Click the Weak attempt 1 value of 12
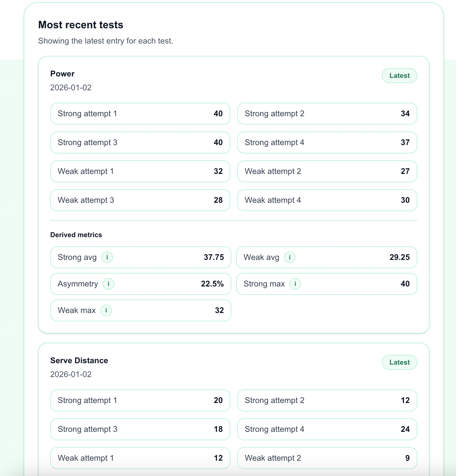 click(218, 458)
